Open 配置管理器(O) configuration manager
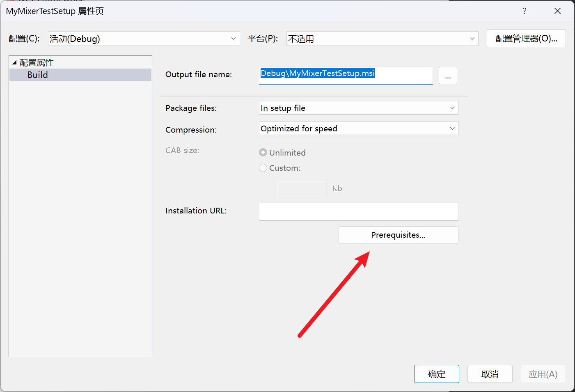575x392 pixels. point(526,38)
